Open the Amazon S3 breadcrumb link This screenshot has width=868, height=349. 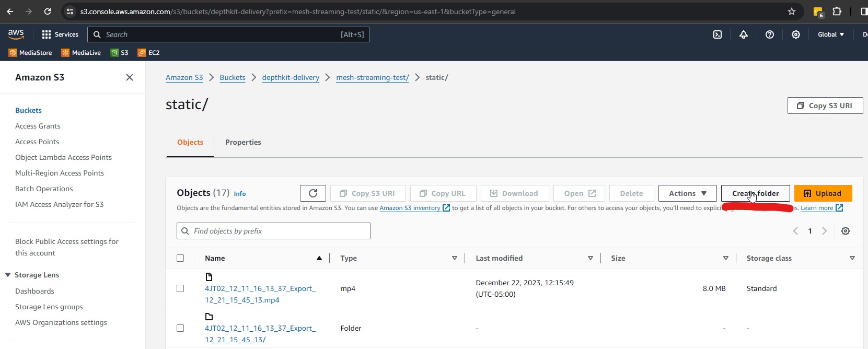[x=184, y=77]
